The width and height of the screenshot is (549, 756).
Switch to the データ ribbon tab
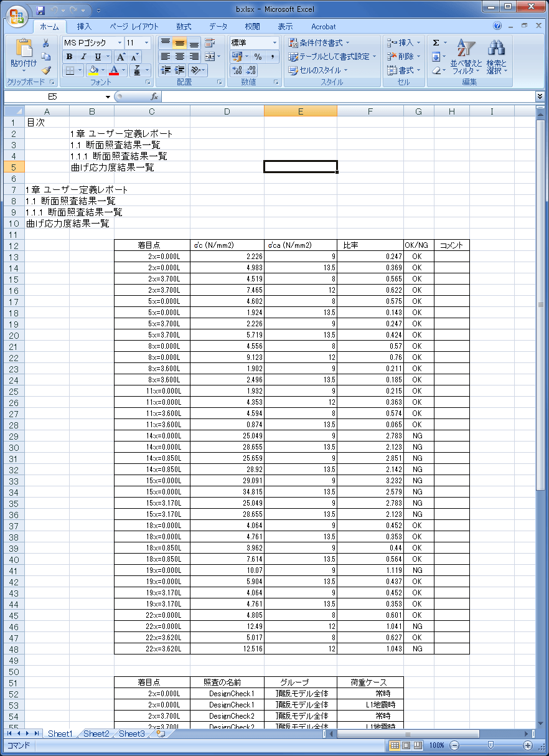218,27
